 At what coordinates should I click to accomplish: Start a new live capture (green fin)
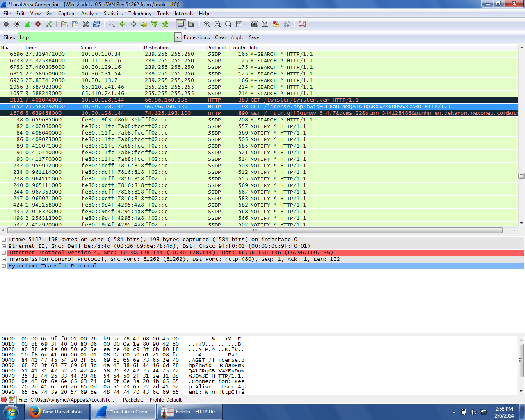27,24
